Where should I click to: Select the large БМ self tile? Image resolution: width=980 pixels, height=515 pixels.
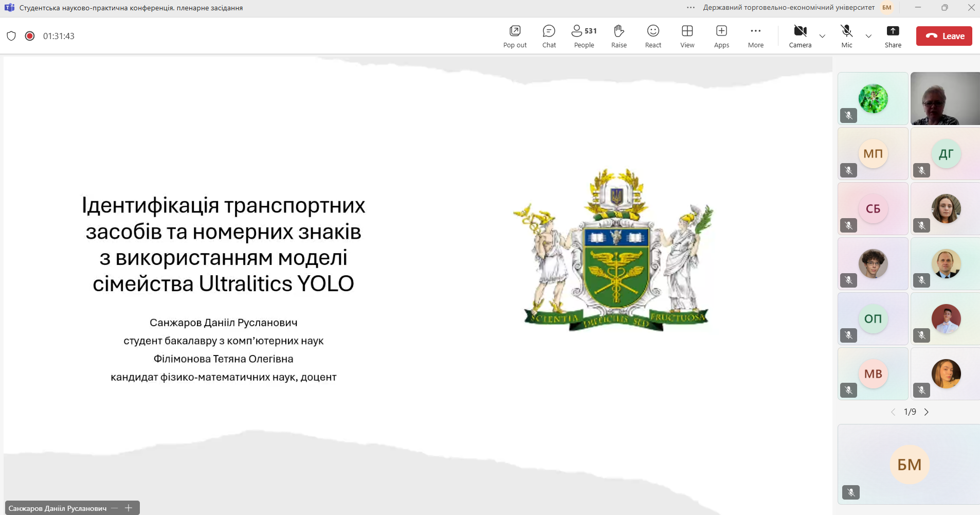pos(909,464)
